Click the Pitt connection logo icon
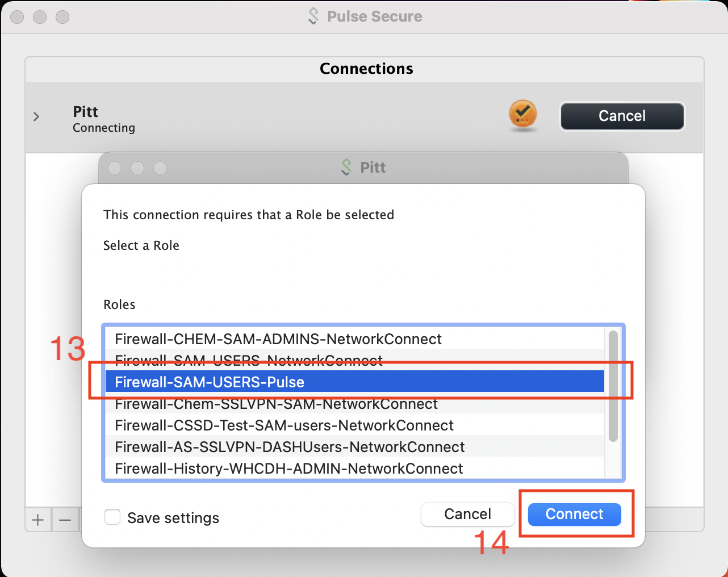The height and width of the screenshot is (577, 728). [x=346, y=167]
